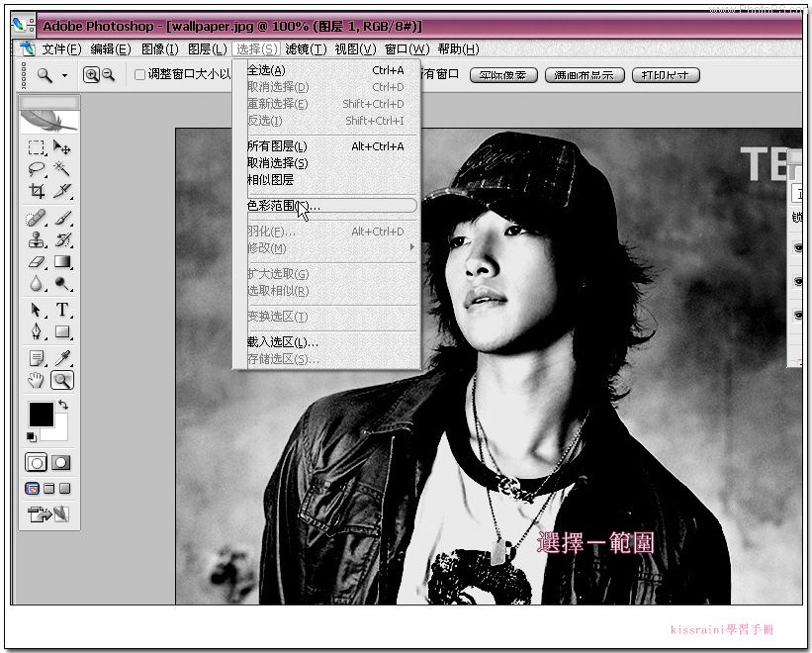Click the zoom in magnifier option
Viewport: 812px width, 653px height.
tap(91, 75)
